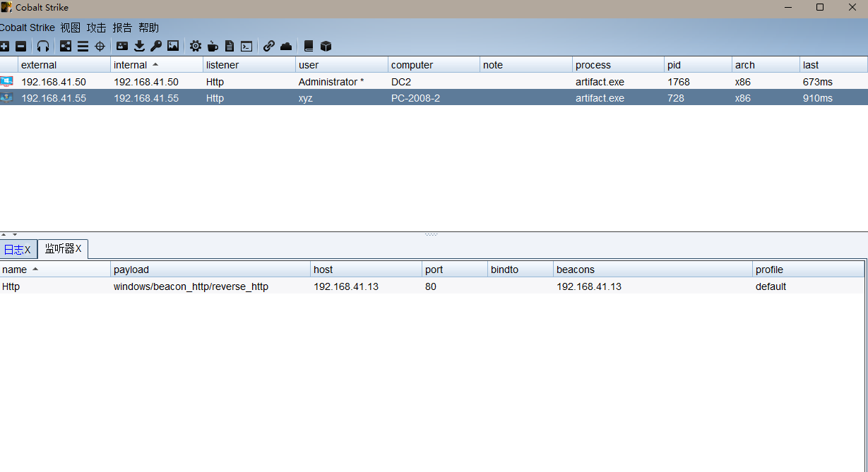Sort sessions by external column header
This screenshot has width=868, height=472.
[64, 65]
